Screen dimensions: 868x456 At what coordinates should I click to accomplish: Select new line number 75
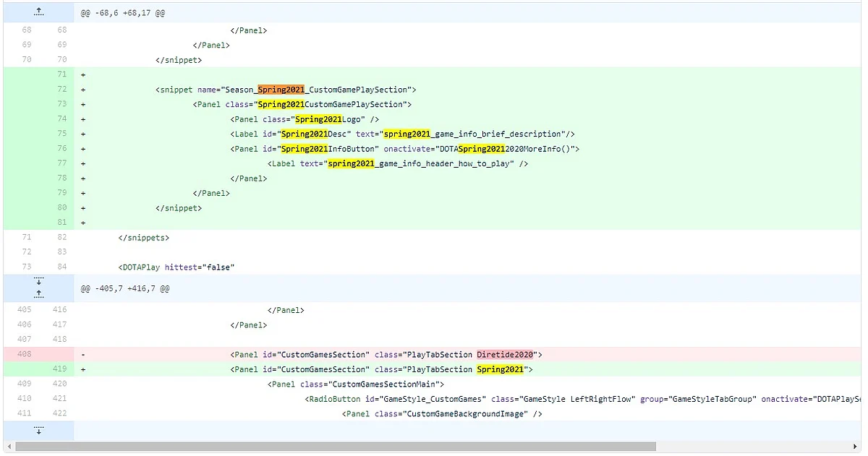click(61, 134)
